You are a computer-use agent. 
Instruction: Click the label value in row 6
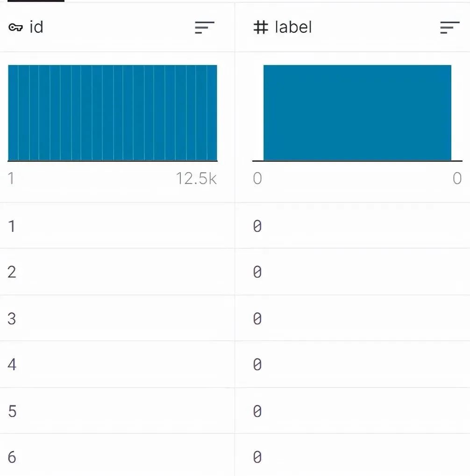(x=257, y=457)
